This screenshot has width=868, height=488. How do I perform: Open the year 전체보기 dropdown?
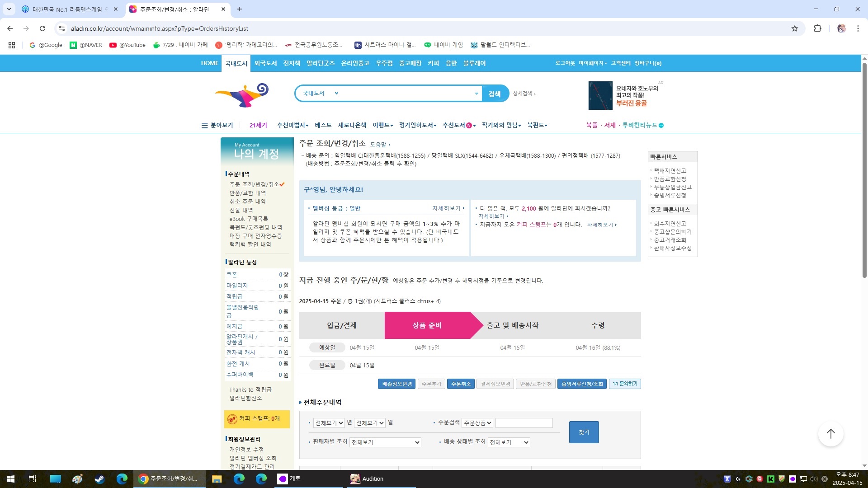pos(329,423)
